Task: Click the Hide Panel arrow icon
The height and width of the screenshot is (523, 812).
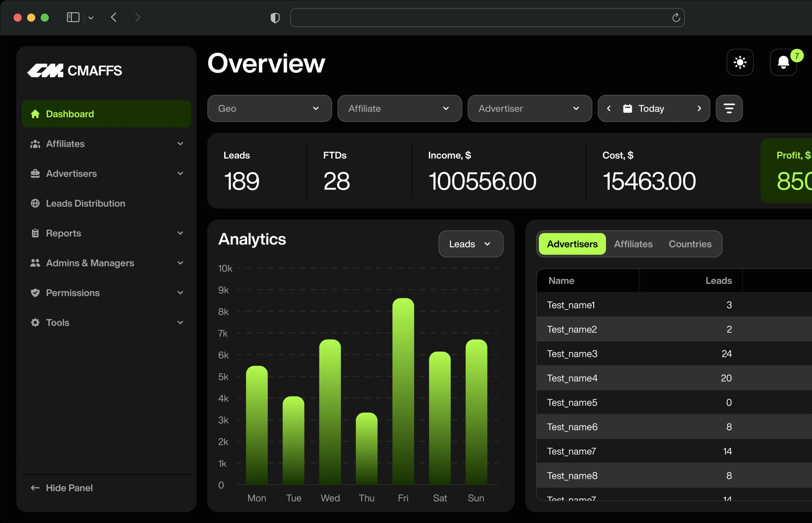Action: 35,488
